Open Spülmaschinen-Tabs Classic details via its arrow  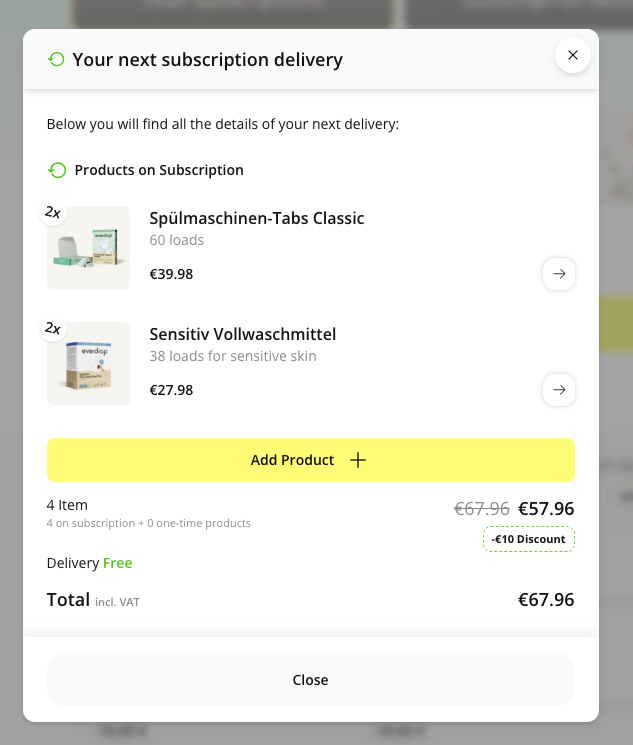(559, 274)
